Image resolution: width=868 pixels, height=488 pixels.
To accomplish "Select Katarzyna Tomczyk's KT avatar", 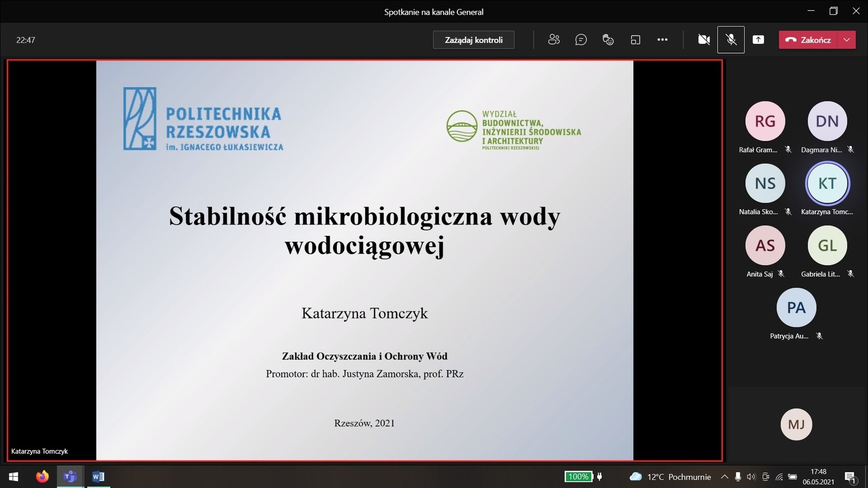I will [827, 183].
